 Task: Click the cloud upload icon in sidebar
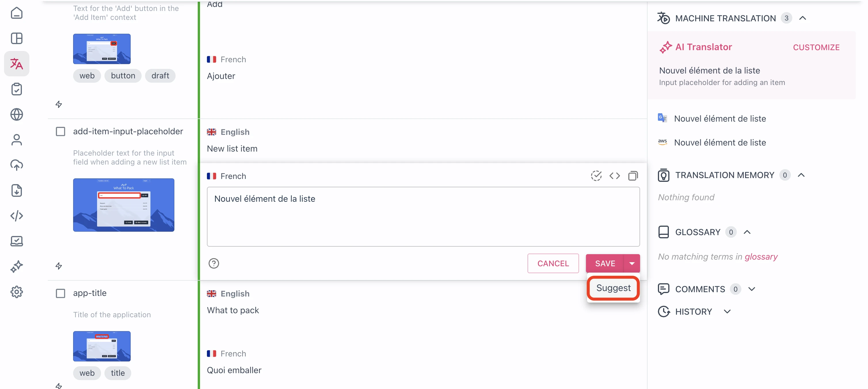16,165
